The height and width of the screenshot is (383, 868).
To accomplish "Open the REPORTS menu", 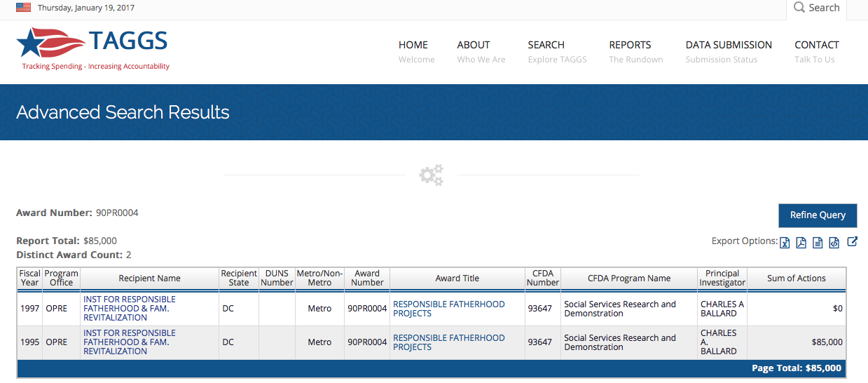I will (x=630, y=45).
